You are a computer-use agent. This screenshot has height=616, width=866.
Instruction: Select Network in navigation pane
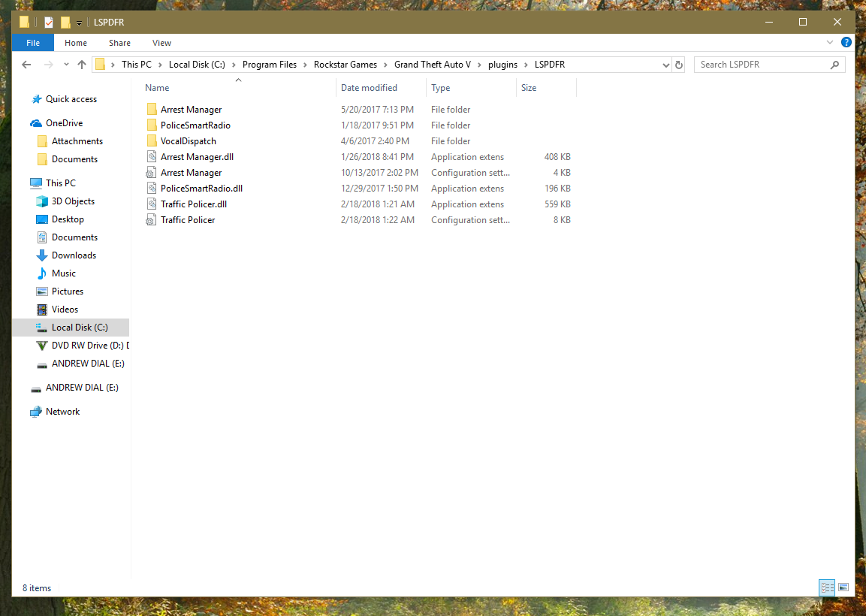tap(62, 412)
